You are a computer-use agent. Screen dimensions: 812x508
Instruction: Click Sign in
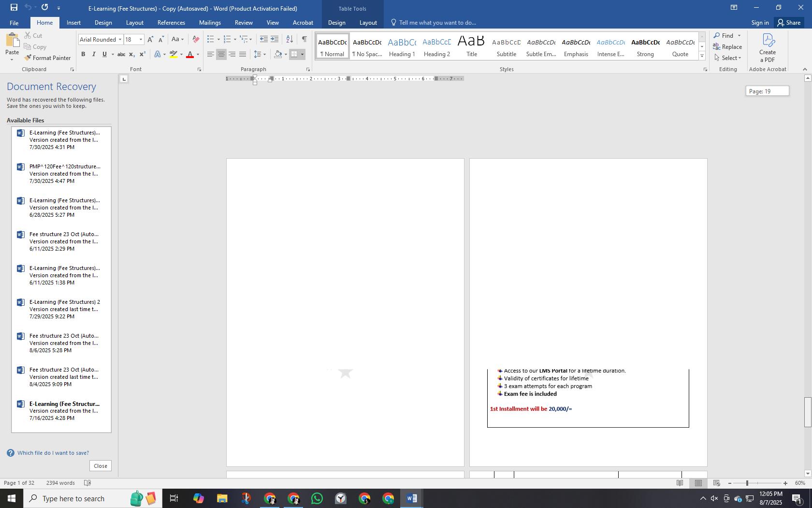coord(760,23)
